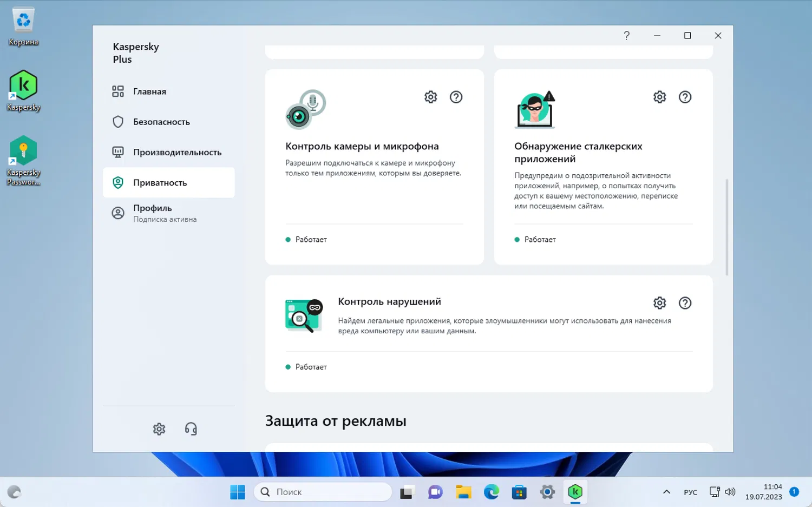The height and width of the screenshot is (507, 812).
Task: Select the Приватность section
Action: [x=169, y=182]
